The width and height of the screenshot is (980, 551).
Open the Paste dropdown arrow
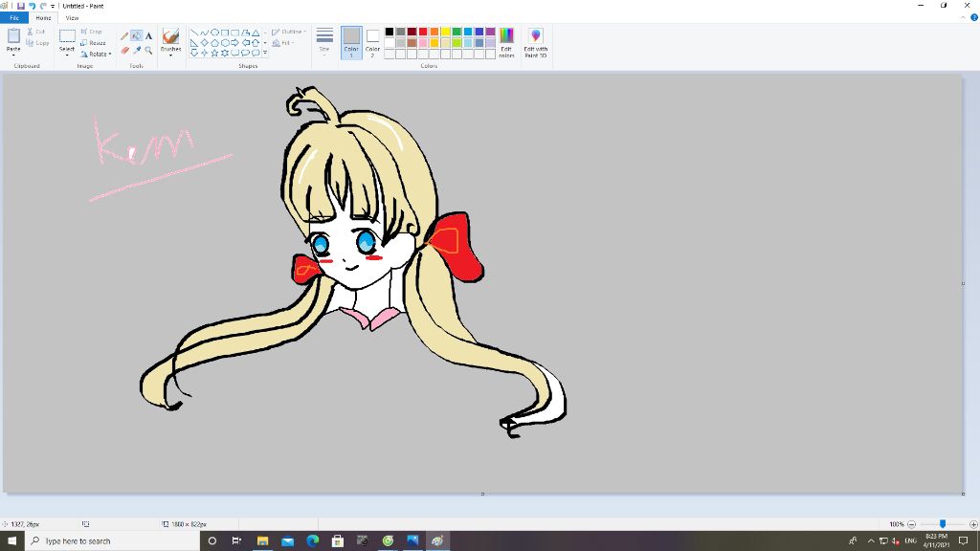coord(13,53)
